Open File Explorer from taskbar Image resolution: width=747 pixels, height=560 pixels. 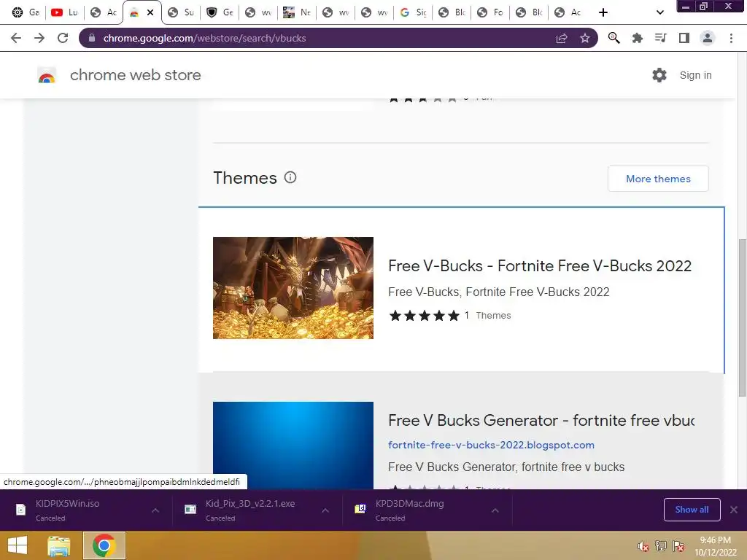(x=59, y=545)
